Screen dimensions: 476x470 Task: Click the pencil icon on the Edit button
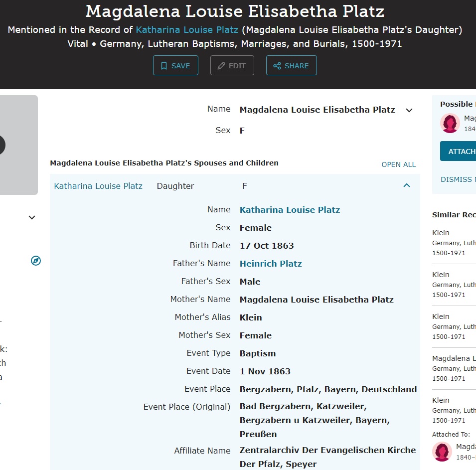pyautogui.click(x=221, y=66)
